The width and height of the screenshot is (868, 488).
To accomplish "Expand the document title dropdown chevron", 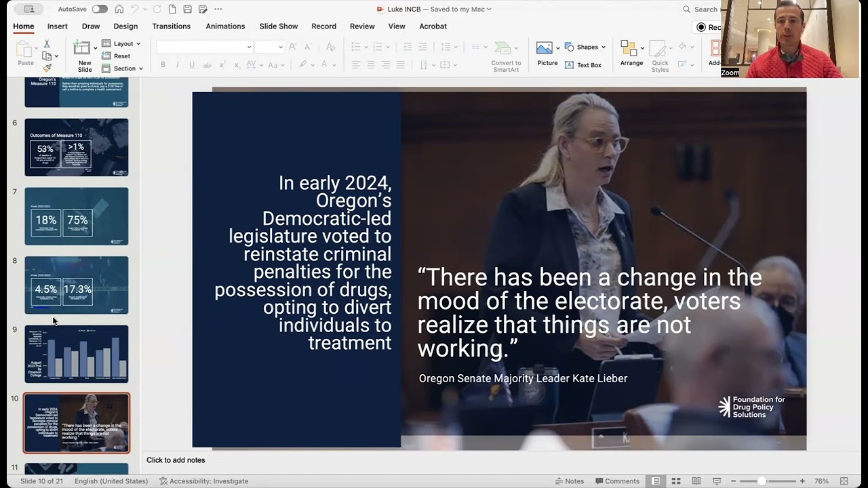I will tap(489, 9).
